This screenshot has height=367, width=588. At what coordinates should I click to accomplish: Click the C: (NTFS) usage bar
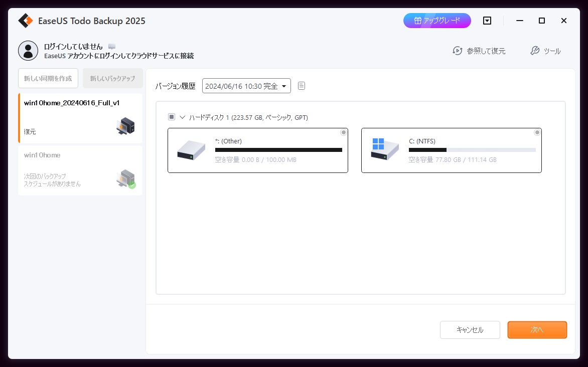[x=472, y=150]
